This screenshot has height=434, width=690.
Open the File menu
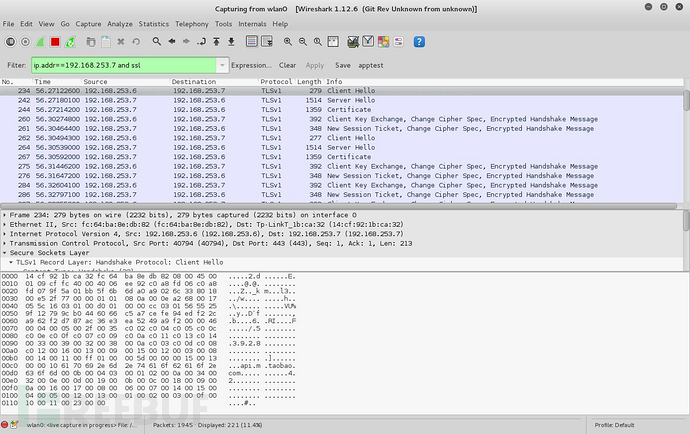pyautogui.click(x=8, y=24)
